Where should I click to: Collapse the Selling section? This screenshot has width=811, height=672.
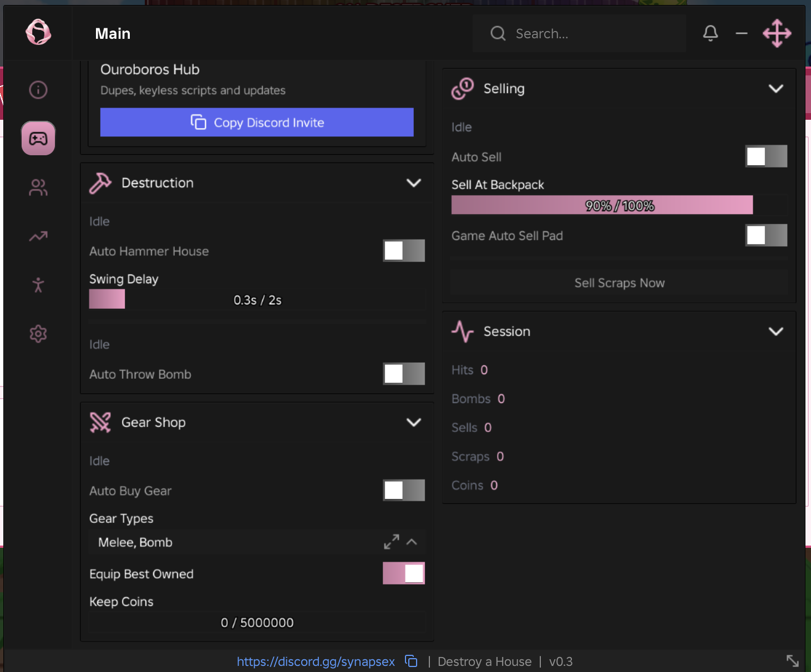pos(776,89)
